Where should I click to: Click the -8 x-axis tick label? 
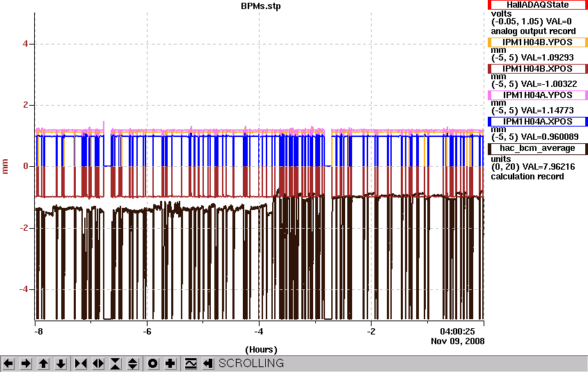pyautogui.click(x=38, y=332)
